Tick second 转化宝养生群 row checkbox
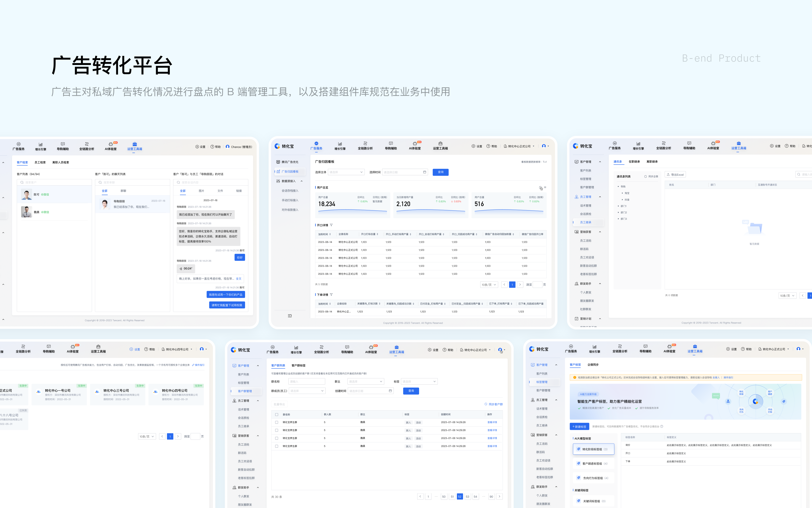 (x=277, y=430)
